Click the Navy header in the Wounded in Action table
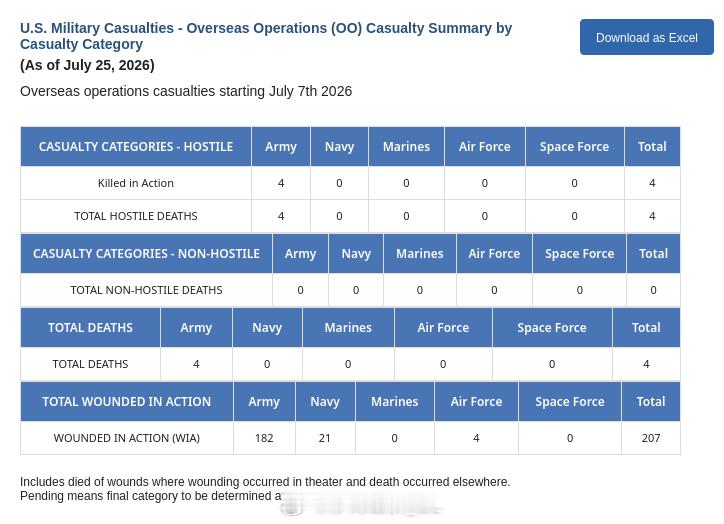Viewport: 724px width, 524px height. click(x=325, y=402)
